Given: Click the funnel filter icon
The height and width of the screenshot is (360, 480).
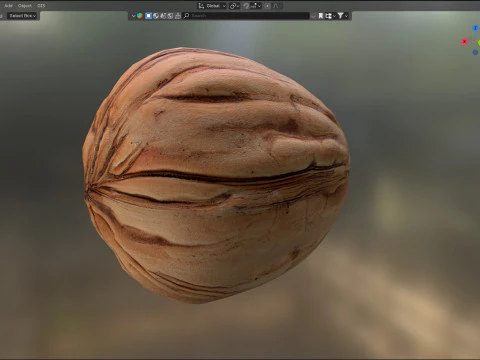Looking at the screenshot, I should [340, 16].
